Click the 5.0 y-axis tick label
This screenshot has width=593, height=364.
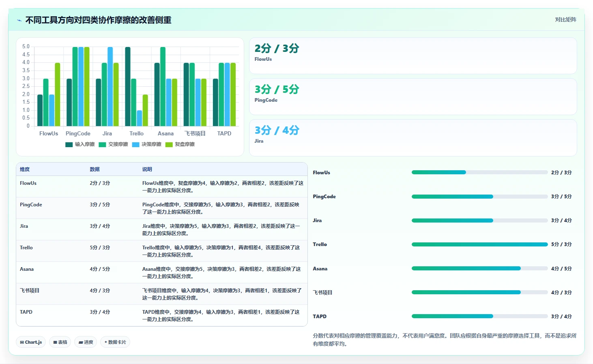pyautogui.click(x=26, y=47)
